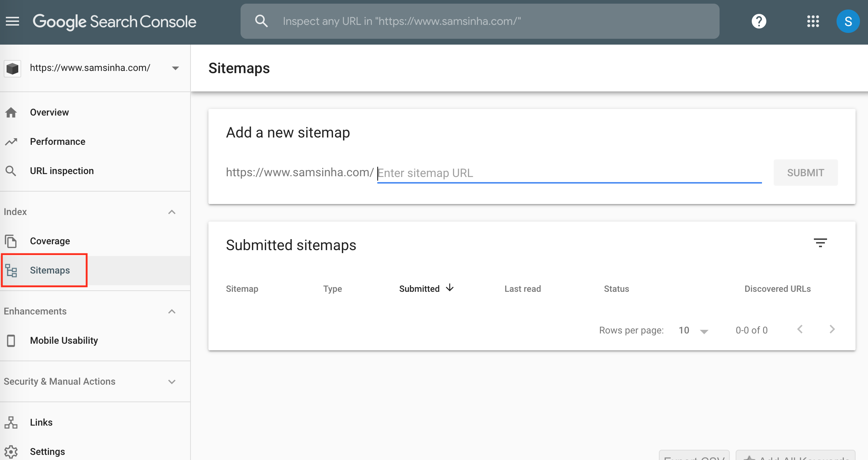
Task: Sort by the Submitted column header
Action: pos(419,289)
